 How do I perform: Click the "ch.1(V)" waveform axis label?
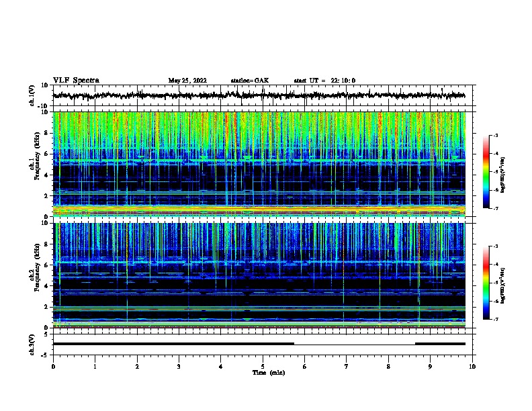(x=32, y=95)
